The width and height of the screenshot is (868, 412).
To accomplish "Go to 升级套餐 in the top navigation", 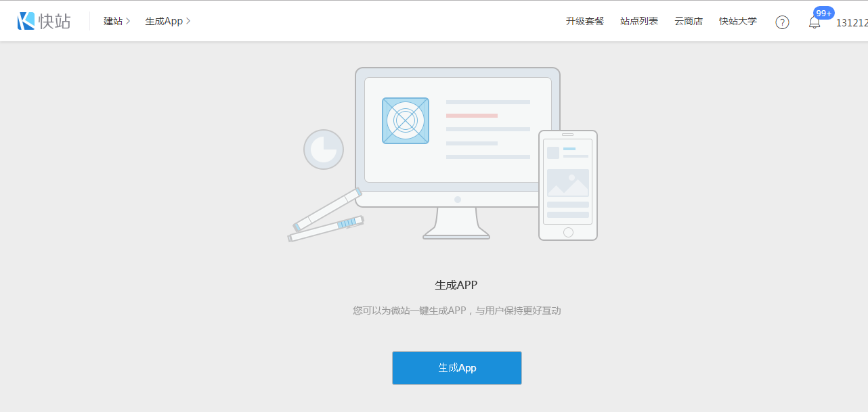I will (x=584, y=22).
